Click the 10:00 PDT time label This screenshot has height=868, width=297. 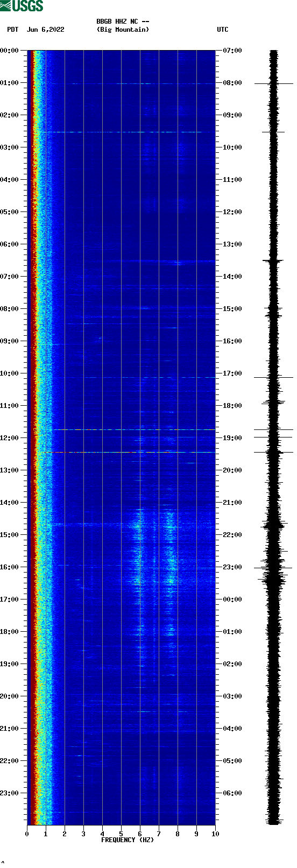pyautogui.click(x=10, y=373)
